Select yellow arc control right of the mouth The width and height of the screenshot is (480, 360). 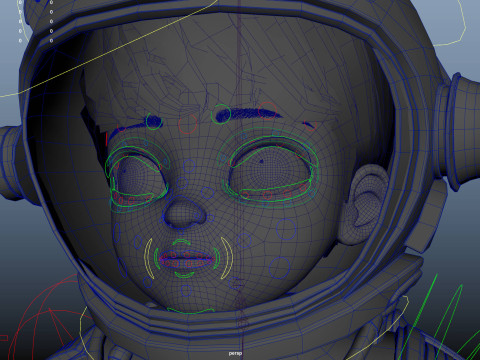pos(227,258)
